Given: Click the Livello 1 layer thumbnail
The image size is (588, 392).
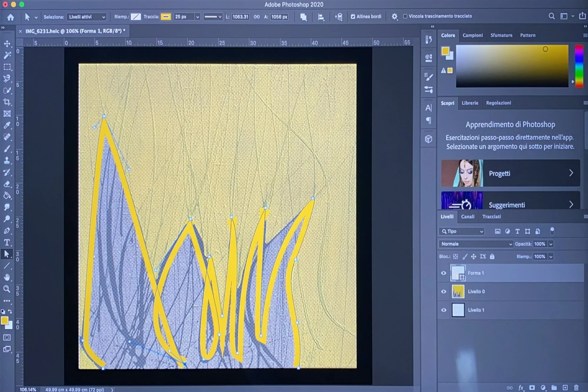Looking at the screenshot, I should (x=458, y=310).
